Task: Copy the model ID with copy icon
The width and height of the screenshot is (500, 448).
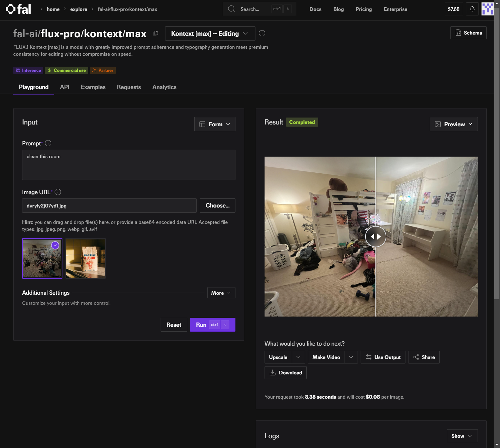Action: tap(156, 33)
